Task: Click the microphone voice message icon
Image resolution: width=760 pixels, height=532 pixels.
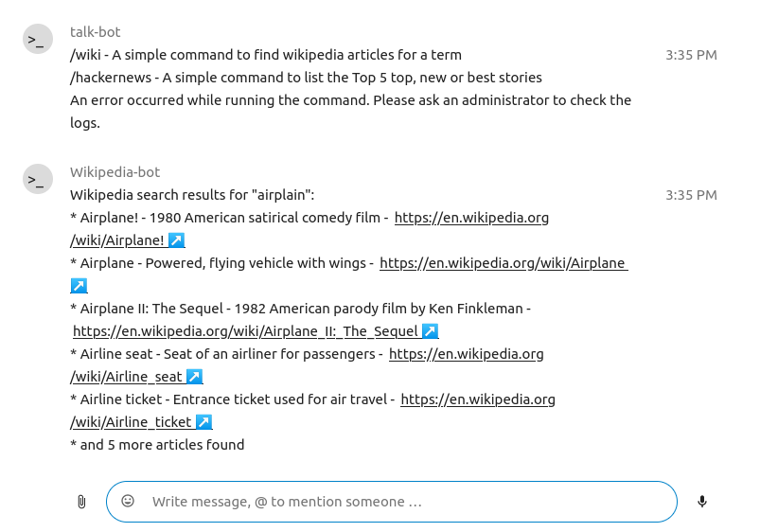Action: click(702, 502)
